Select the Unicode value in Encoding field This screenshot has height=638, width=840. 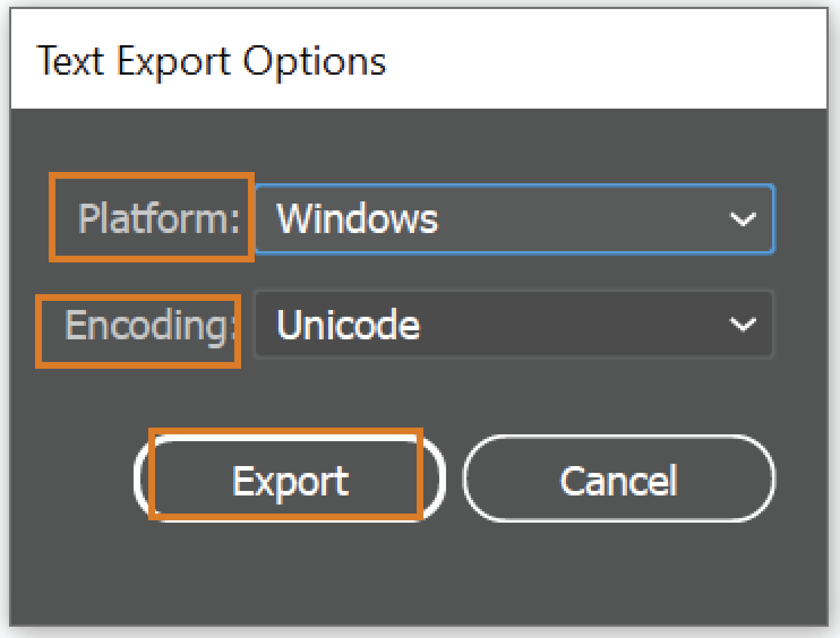click(x=348, y=325)
